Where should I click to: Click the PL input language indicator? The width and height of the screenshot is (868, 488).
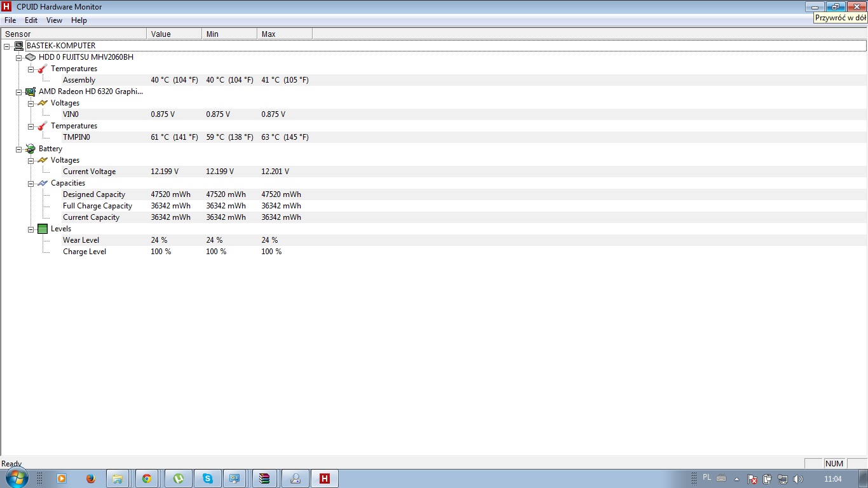coord(707,477)
